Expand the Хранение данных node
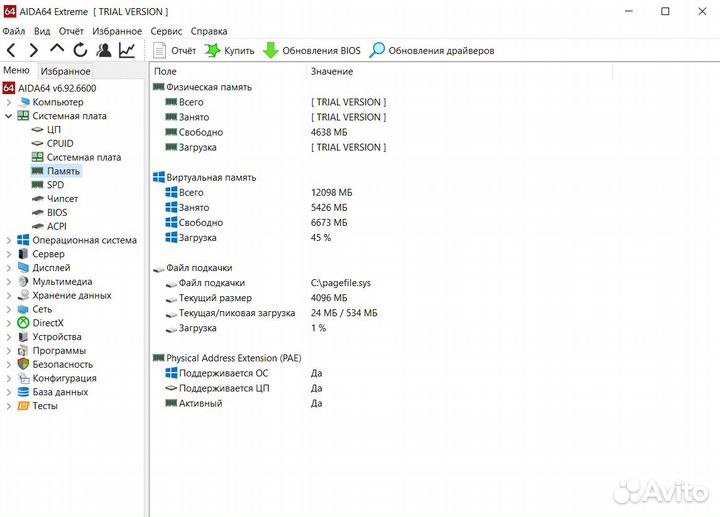The height and width of the screenshot is (517, 720). [9, 295]
